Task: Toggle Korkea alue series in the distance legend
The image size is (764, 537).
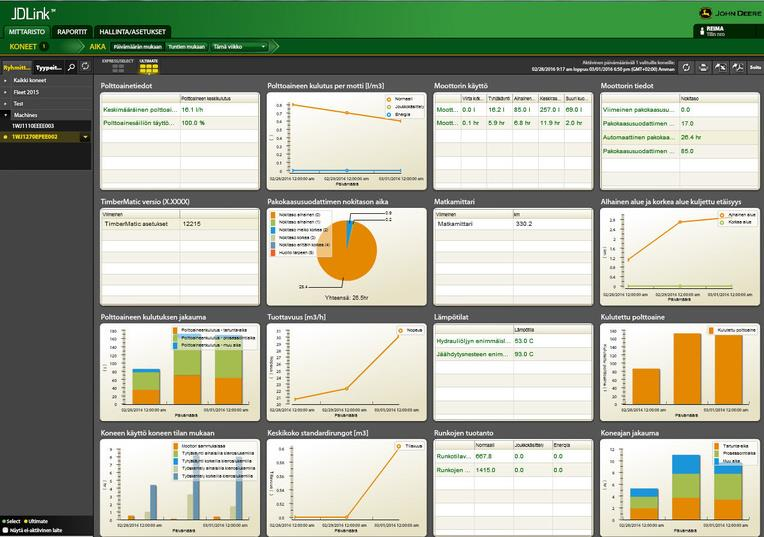Action: click(735, 222)
